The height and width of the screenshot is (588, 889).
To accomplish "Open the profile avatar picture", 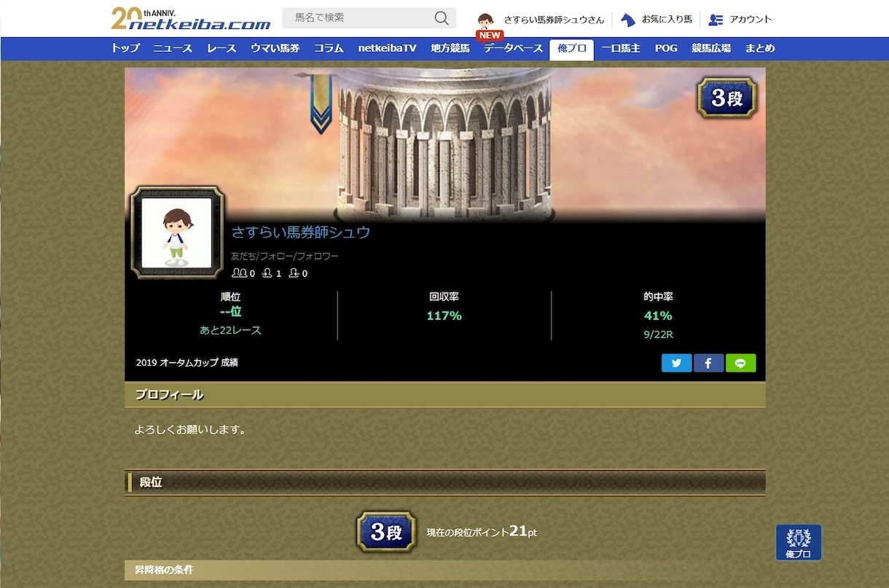I will point(177,232).
